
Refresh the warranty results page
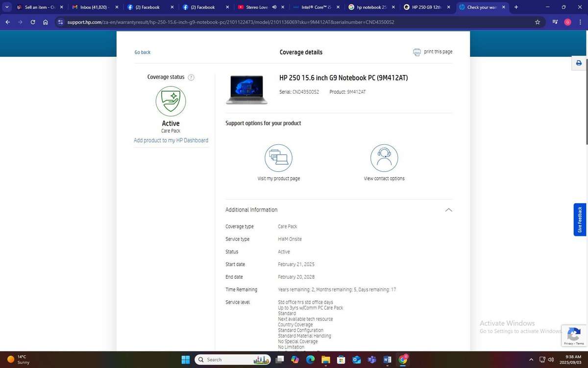(32, 22)
